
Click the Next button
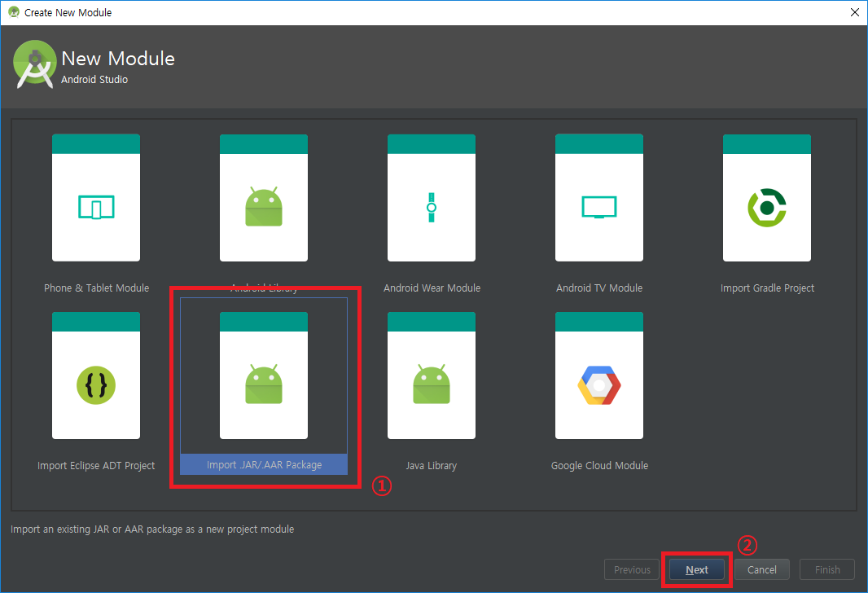click(696, 569)
